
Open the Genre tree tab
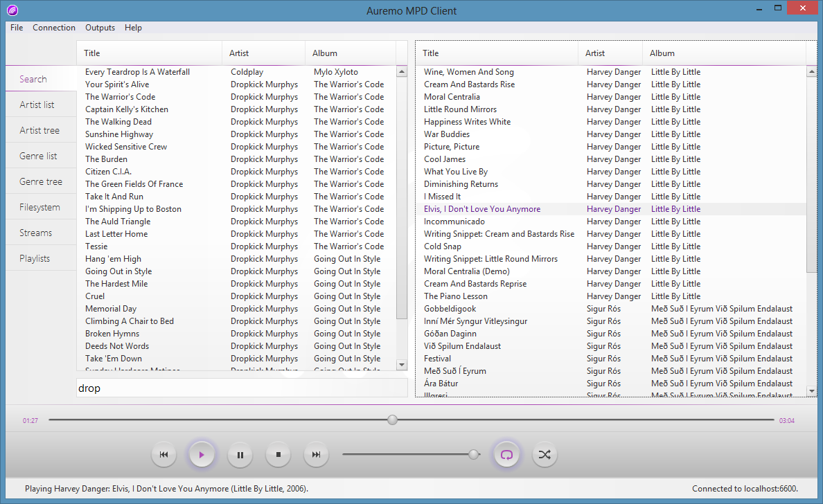[x=41, y=181]
